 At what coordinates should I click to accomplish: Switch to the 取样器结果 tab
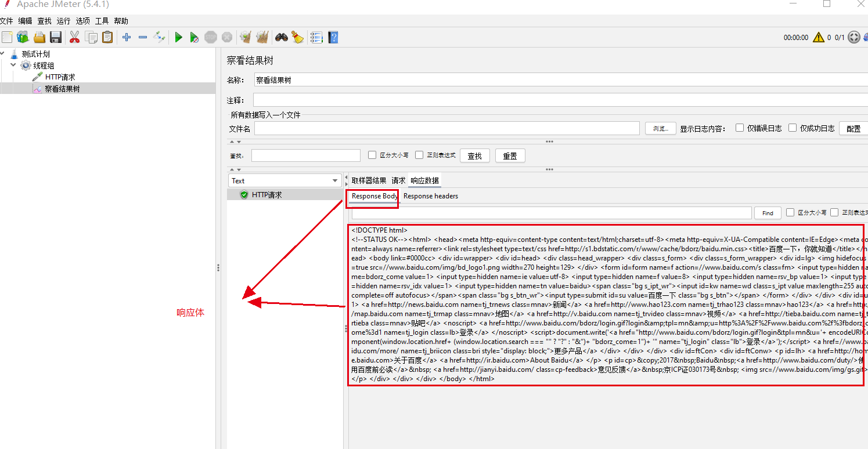[369, 180]
